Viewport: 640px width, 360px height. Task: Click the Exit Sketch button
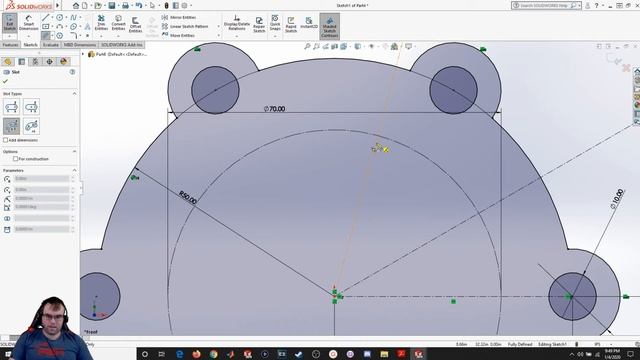(x=9, y=23)
